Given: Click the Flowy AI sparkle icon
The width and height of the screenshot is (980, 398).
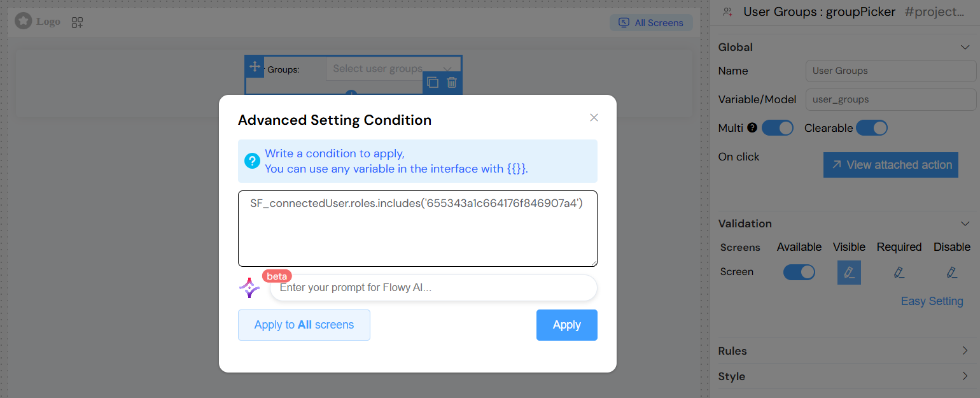Looking at the screenshot, I should point(249,288).
